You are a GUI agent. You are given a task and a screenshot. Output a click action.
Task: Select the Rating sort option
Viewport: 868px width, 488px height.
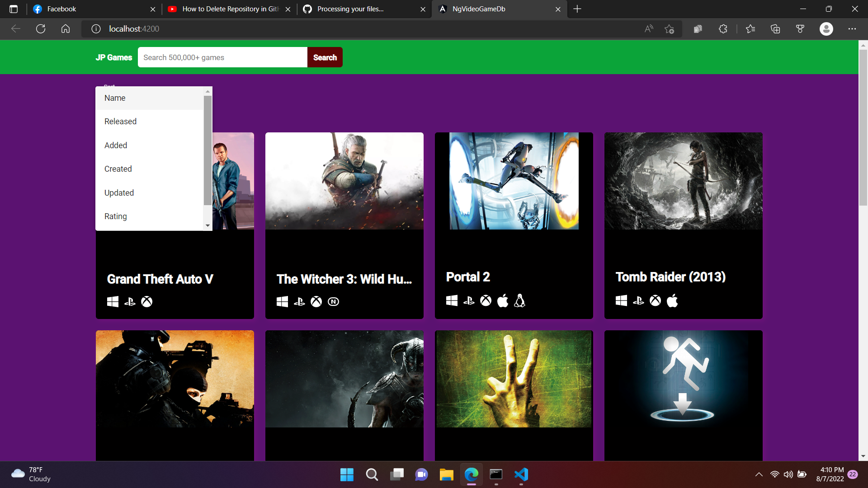(x=150, y=216)
